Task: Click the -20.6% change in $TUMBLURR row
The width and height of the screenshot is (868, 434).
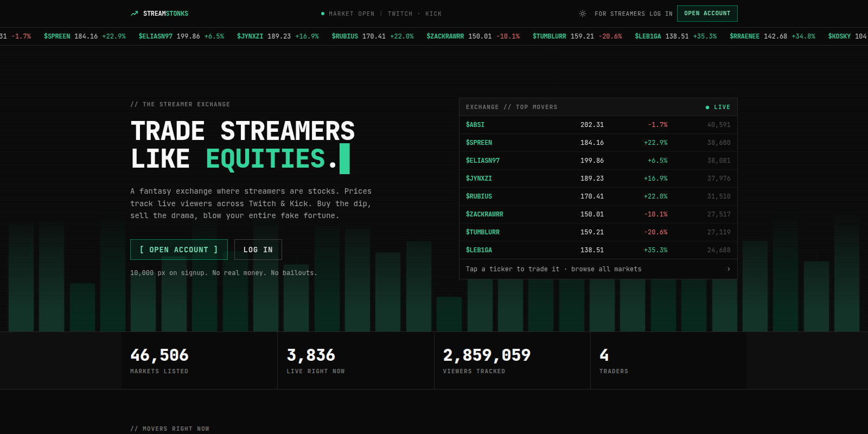Action: [656, 232]
